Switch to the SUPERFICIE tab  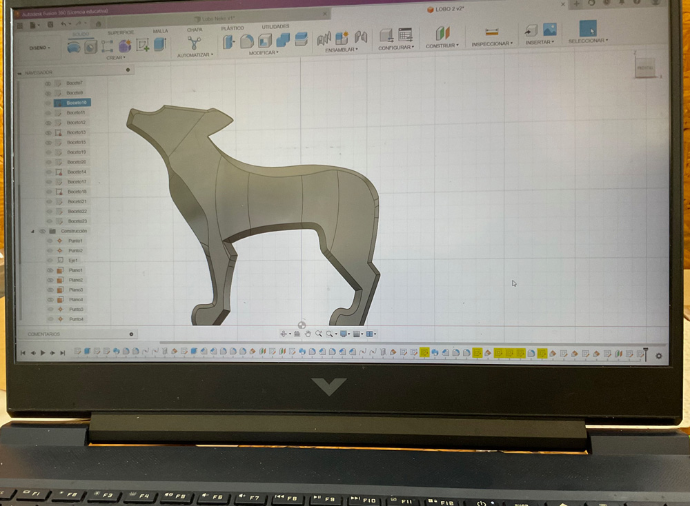pyautogui.click(x=121, y=33)
